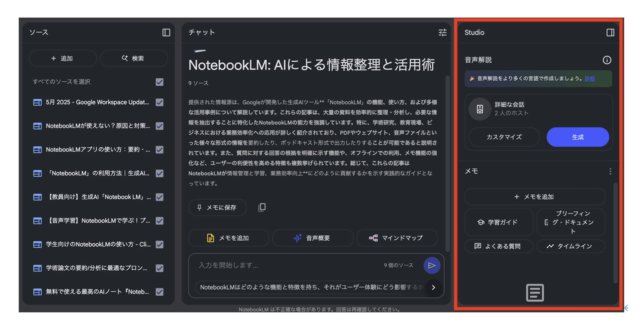
Task: Click 生成 to generate the audio conversation
Action: tap(578, 137)
